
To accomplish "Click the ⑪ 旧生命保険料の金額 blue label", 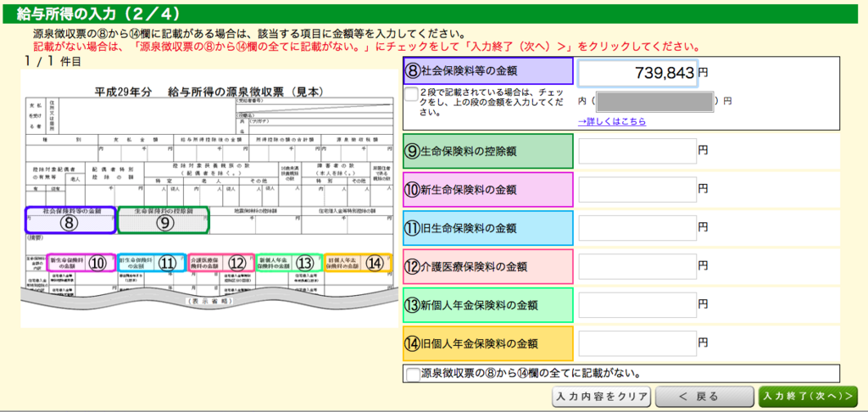I will tap(488, 227).
